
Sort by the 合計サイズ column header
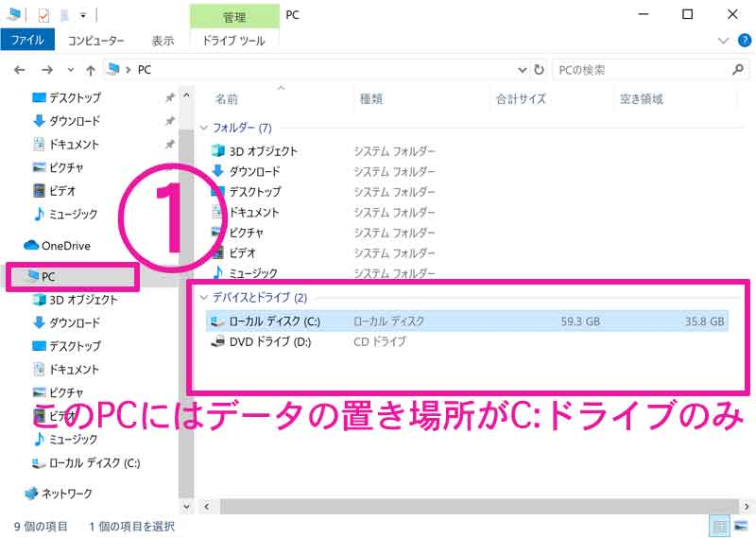(x=521, y=98)
